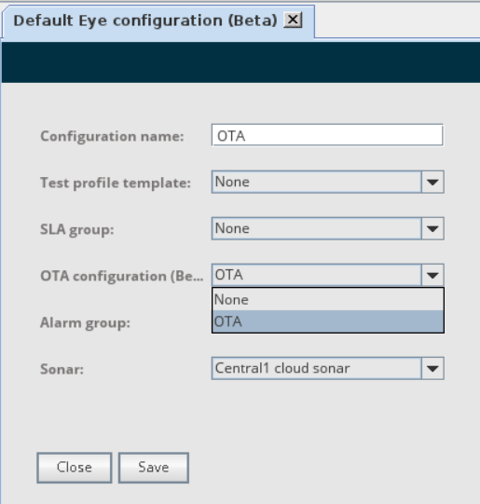Save the Eye configuration
Image resolution: width=480 pixels, height=504 pixels.
(x=154, y=468)
